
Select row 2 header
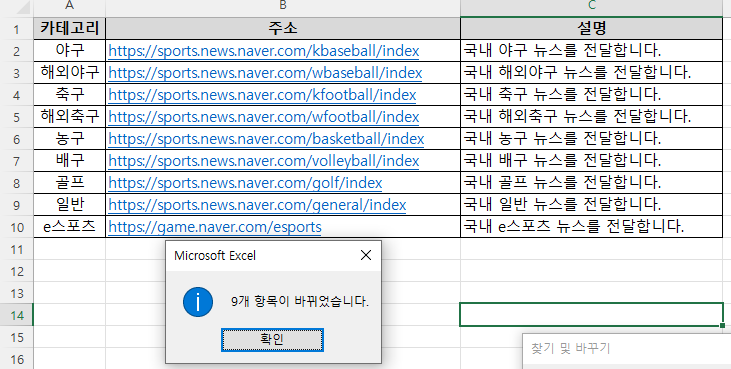point(16,51)
